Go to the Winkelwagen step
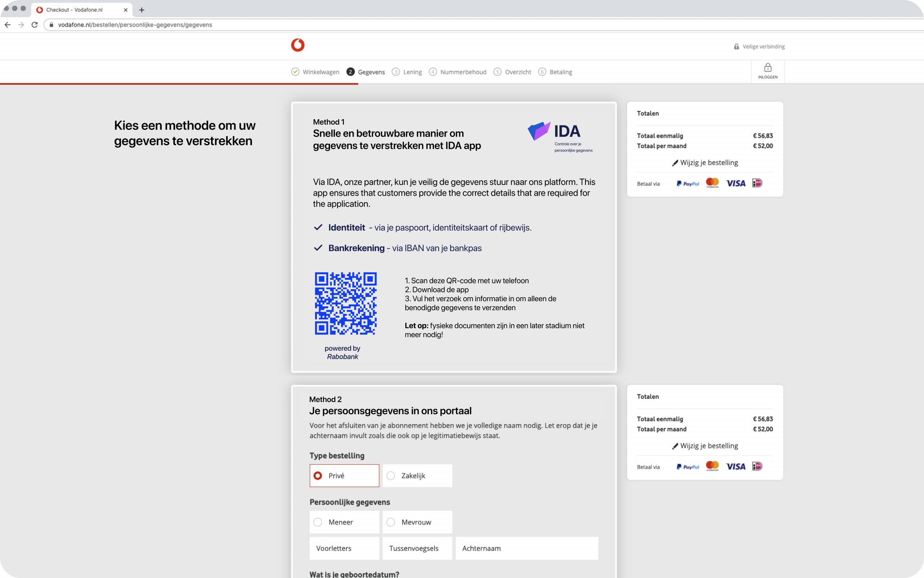Viewport: 924px width, 578px height. [315, 72]
